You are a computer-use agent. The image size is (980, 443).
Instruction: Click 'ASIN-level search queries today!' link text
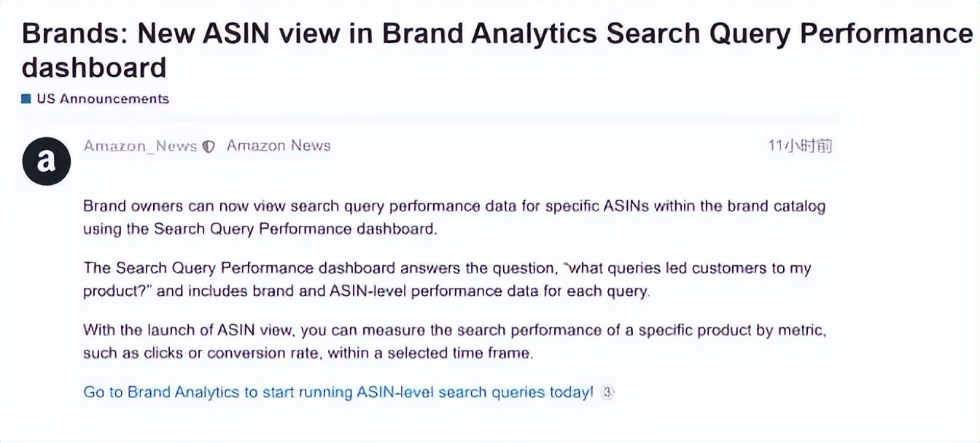coord(475,392)
